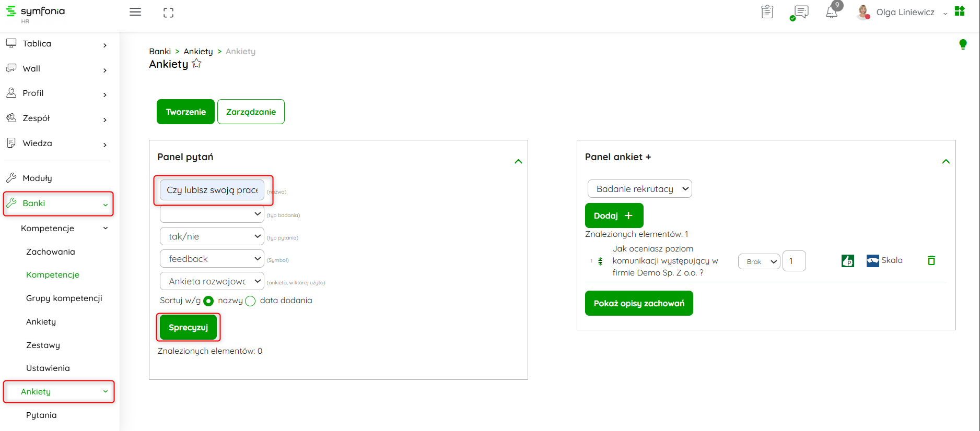
Task: Click the green lightbulb hint icon
Action: coord(963,44)
